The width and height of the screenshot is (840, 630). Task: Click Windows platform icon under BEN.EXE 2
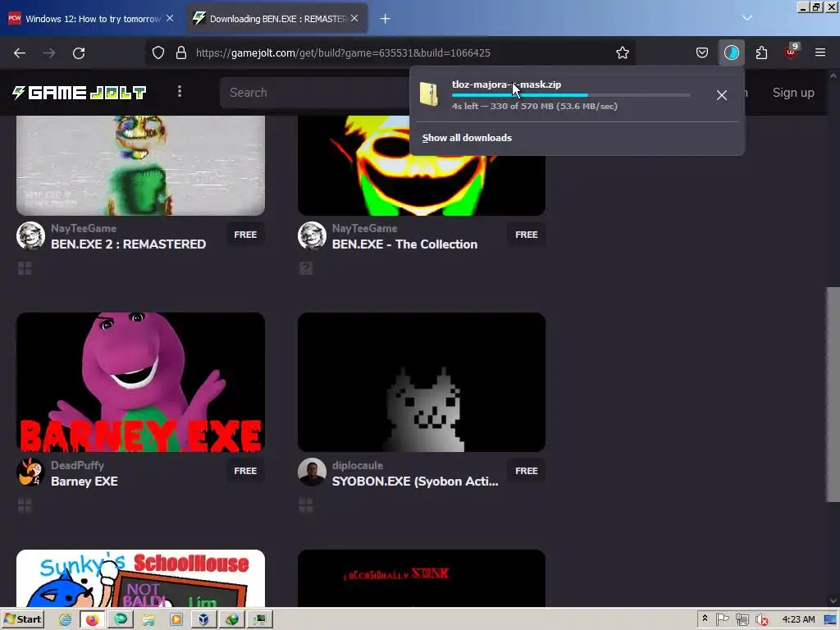coord(25,268)
